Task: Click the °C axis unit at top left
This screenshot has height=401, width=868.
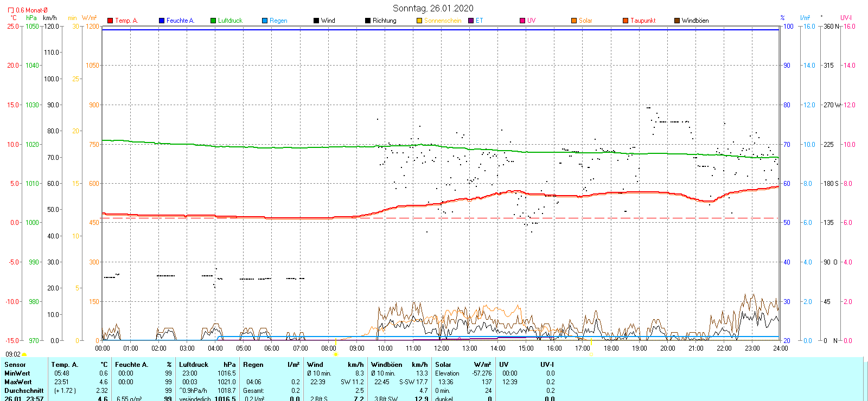Action: [x=14, y=18]
